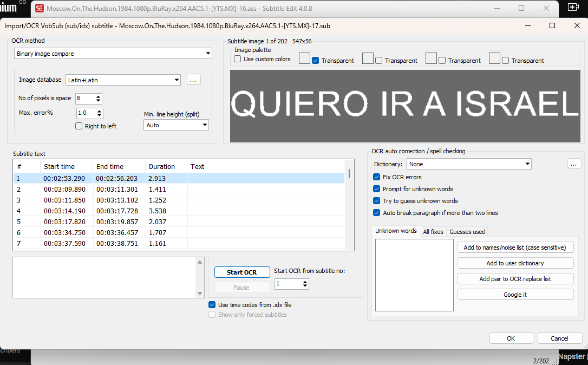Select subtitle row 1 starting 00:02:53.290

point(179,178)
